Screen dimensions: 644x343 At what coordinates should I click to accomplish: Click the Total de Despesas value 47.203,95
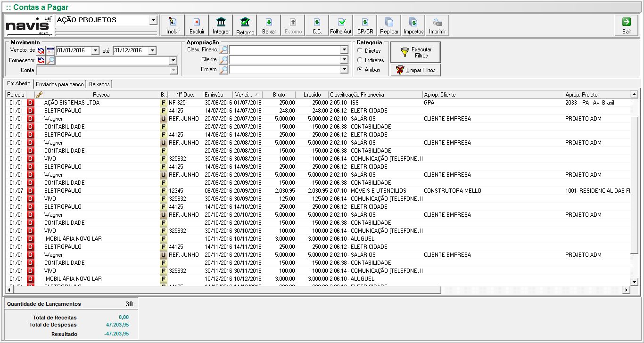[x=117, y=325]
